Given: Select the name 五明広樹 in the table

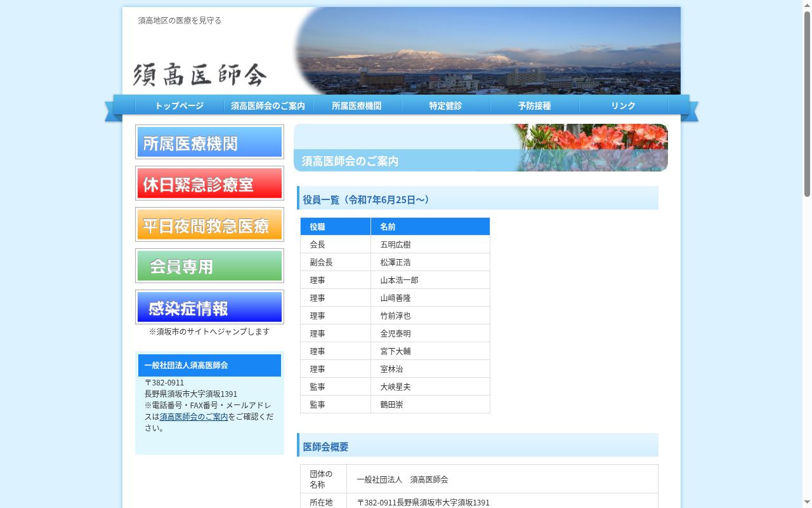Looking at the screenshot, I should 396,244.
